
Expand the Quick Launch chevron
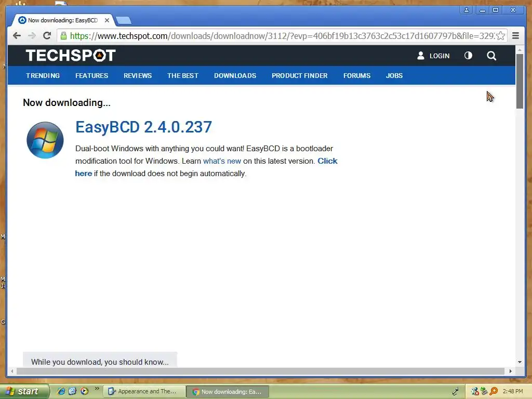click(97, 389)
